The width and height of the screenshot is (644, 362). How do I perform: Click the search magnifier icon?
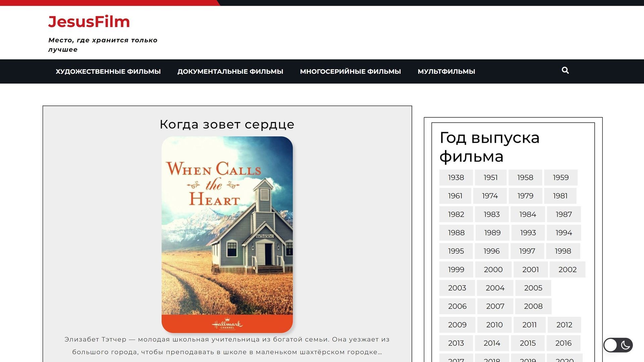point(565,70)
